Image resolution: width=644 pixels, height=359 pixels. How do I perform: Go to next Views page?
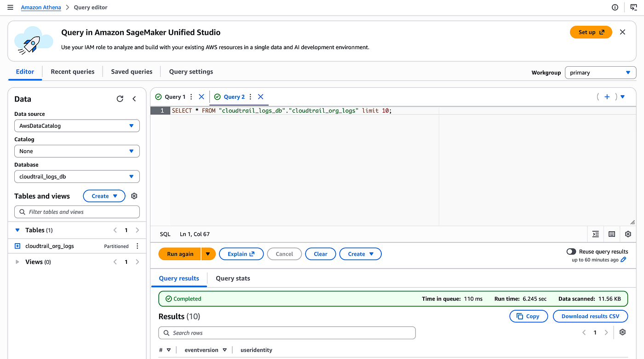pyautogui.click(x=137, y=262)
